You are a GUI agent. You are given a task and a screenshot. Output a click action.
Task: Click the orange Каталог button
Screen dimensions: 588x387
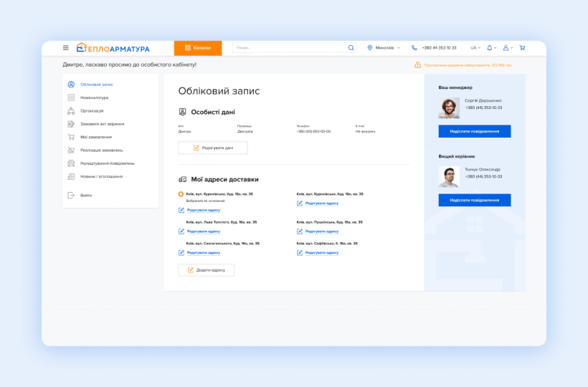pyautogui.click(x=198, y=48)
